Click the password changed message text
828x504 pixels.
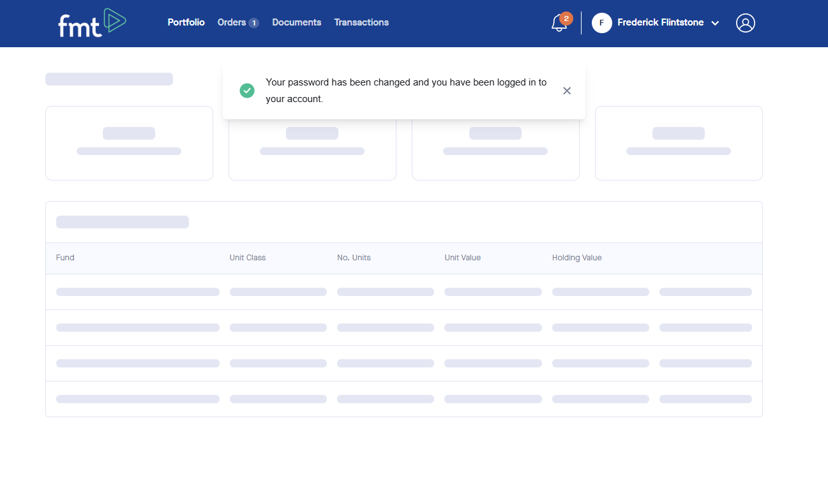(405, 91)
